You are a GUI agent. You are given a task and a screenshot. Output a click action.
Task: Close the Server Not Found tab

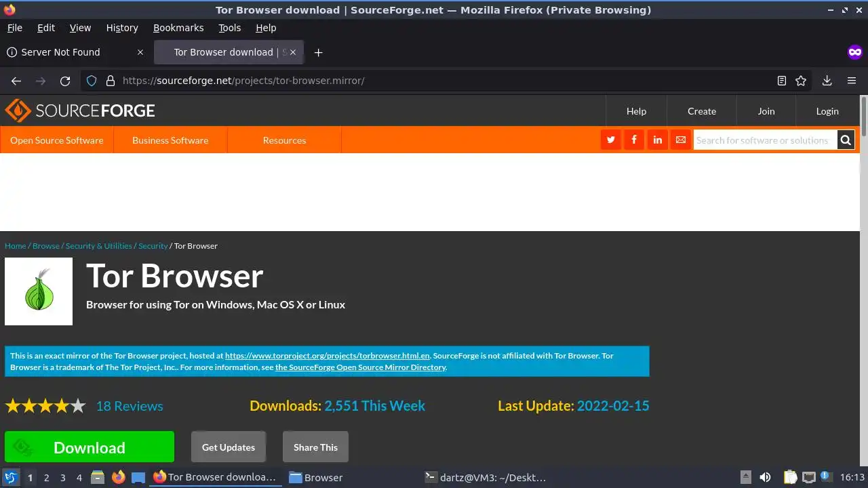click(x=140, y=52)
